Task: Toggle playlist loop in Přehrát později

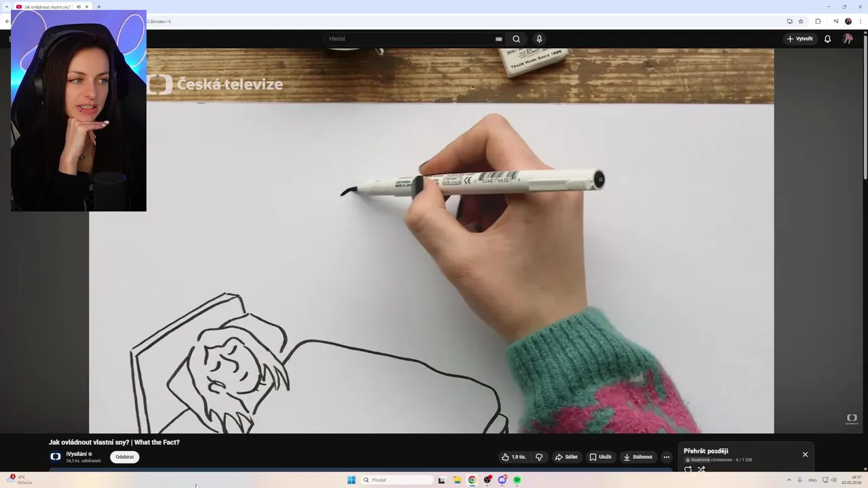Action: (x=688, y=469)
